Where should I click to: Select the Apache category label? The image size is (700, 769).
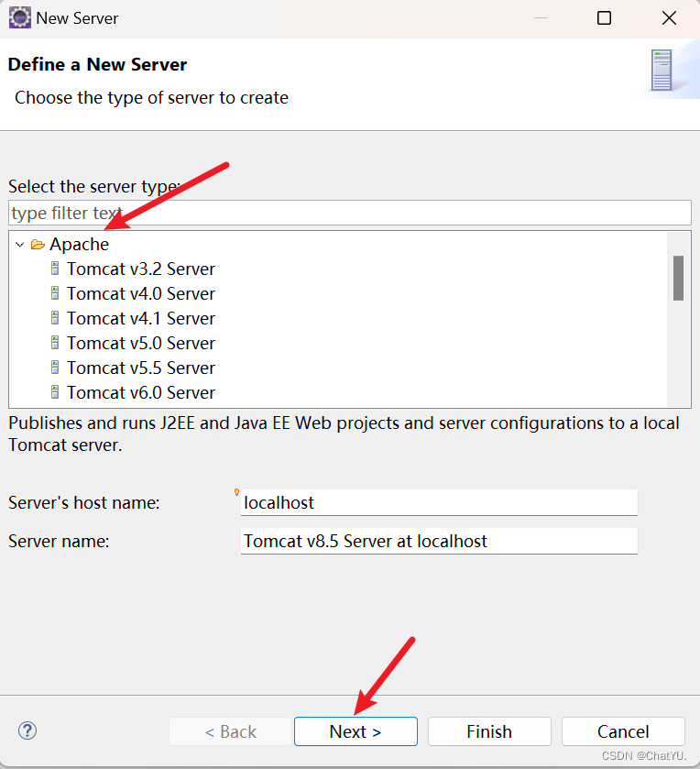pos(79,244)
